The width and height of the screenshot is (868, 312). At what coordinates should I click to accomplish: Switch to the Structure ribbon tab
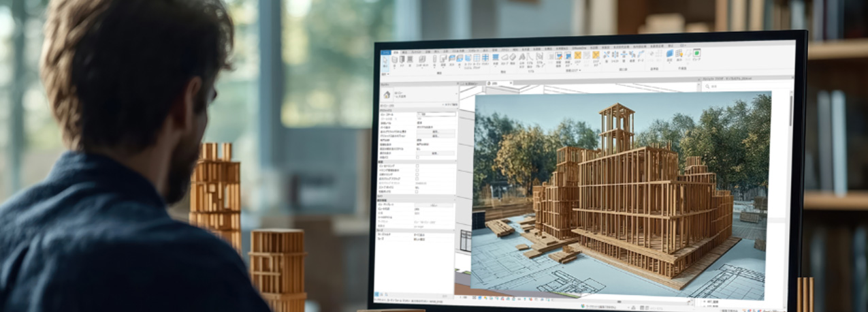click(404, 52)
